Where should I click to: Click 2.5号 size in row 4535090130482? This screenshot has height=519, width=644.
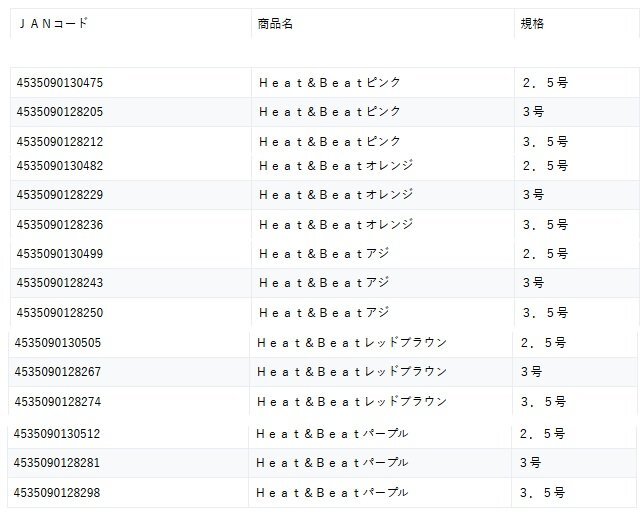pyautogui.click(x=545, y=166)
